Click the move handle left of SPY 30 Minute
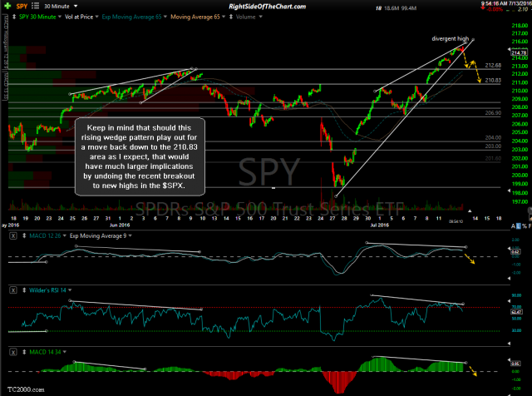The width and height of the screenshot is (532, 396). 14,17
